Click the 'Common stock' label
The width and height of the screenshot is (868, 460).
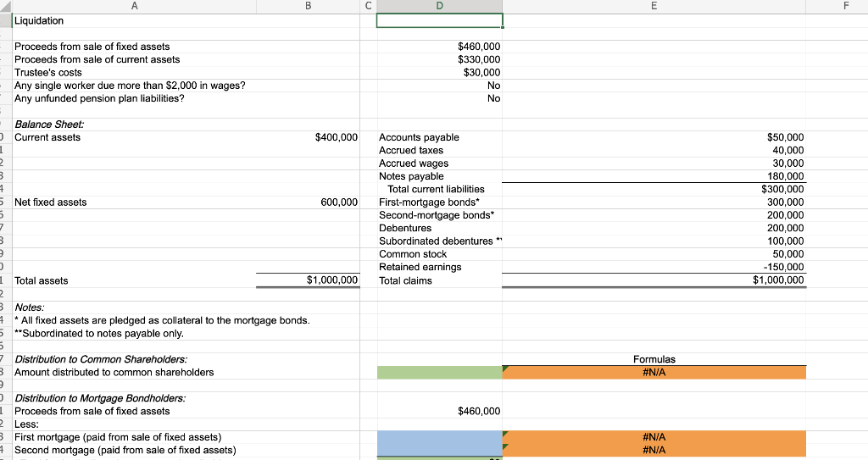click(x=413, y=254)
